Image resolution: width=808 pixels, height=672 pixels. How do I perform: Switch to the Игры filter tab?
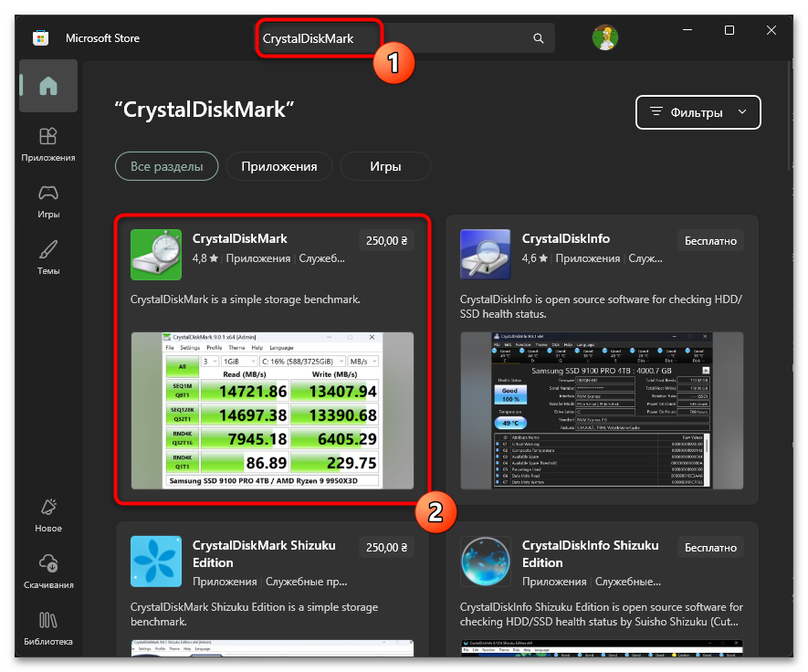click(385, 166)
